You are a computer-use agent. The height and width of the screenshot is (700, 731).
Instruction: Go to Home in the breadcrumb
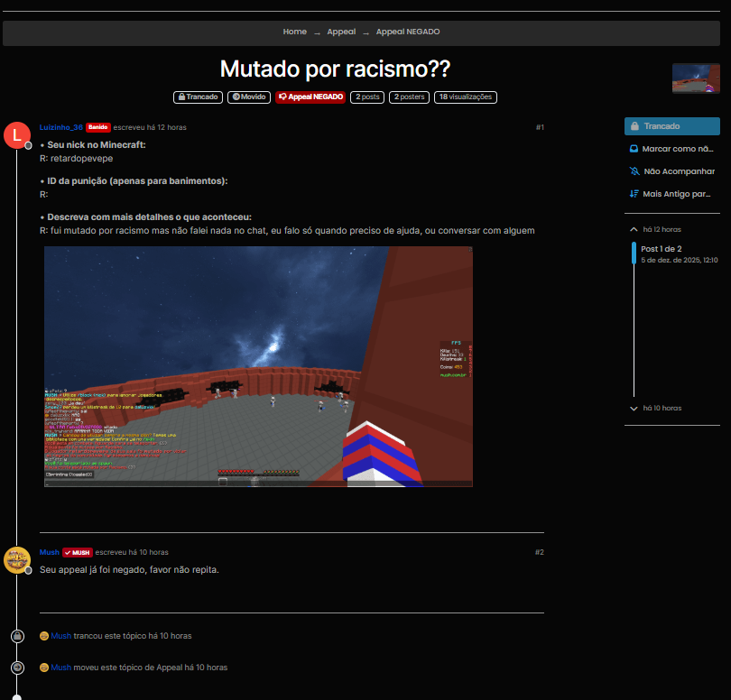point(294,32)
